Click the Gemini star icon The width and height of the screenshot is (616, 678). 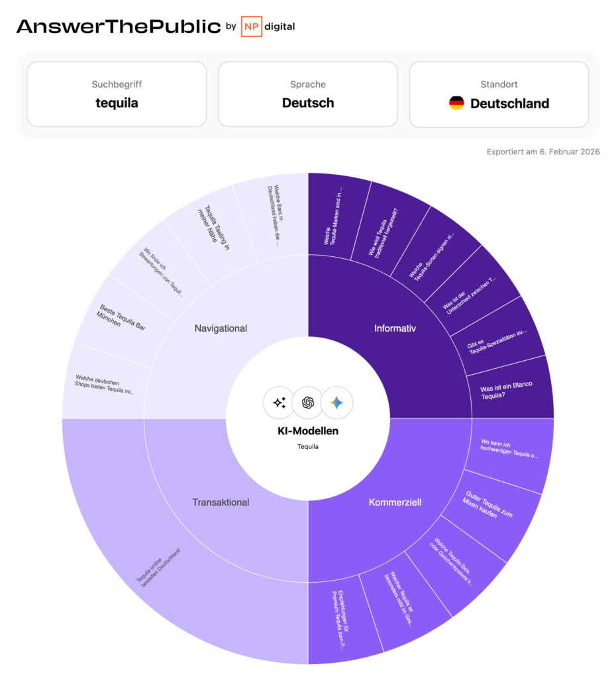[x=336, y=403]
